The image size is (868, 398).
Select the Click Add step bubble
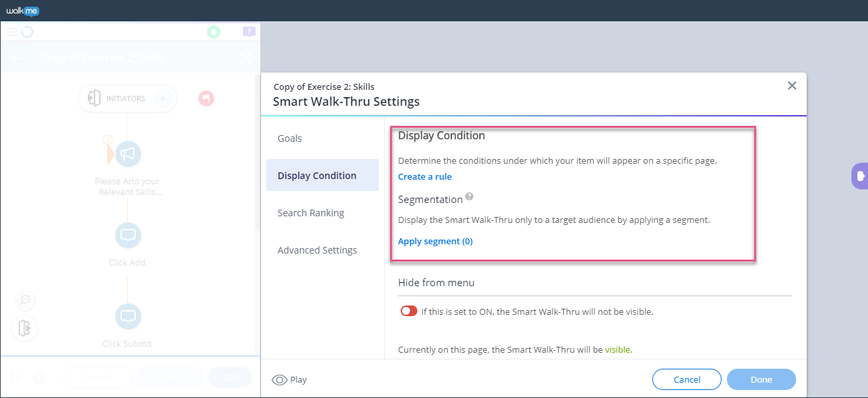coord(128,236)
